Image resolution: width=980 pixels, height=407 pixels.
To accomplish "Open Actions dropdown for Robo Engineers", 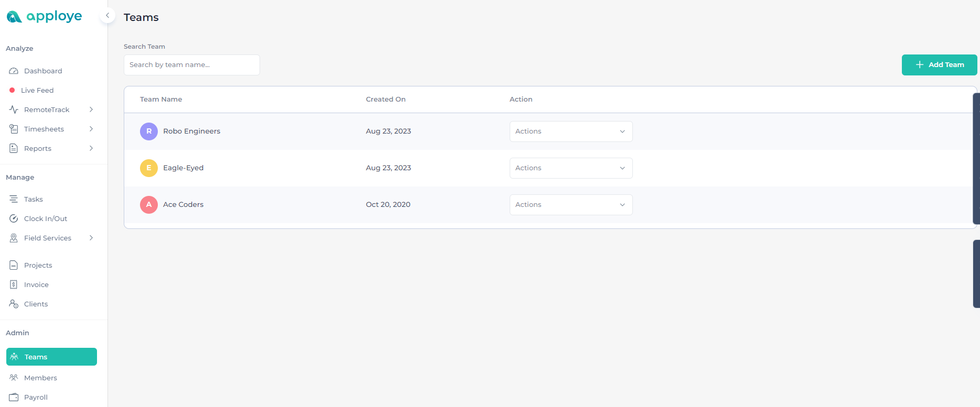I will click(571, 131).
